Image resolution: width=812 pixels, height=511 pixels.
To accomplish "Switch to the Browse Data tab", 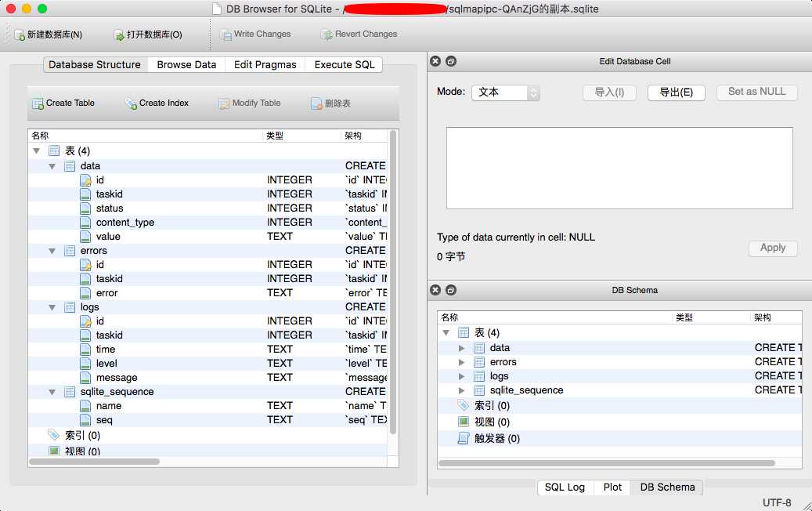I will click(186, 65).
